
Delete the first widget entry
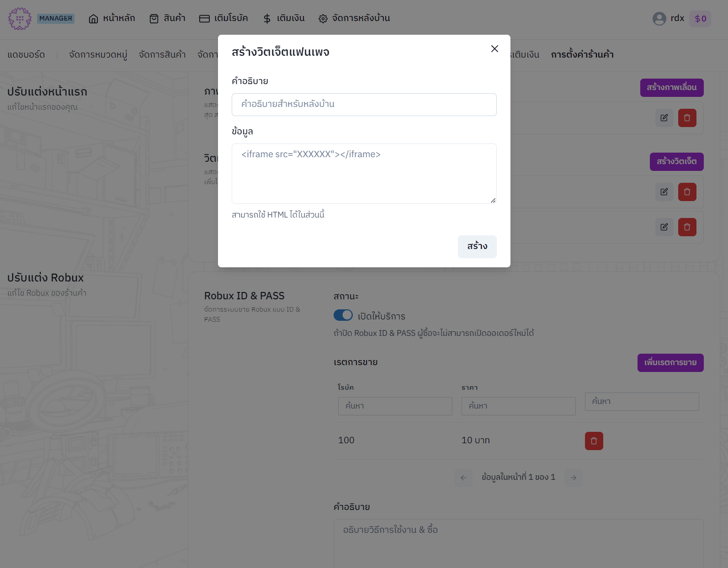pyautogui.click(x=687, y=192)
